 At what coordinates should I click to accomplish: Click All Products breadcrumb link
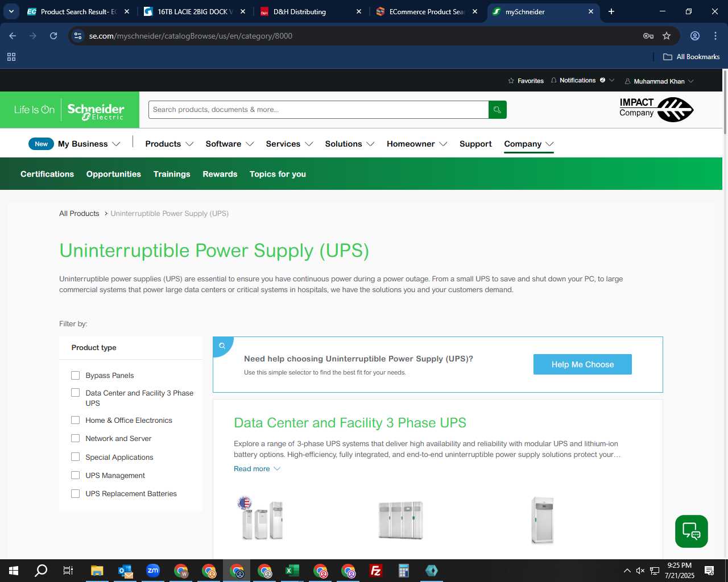(79, 214)
